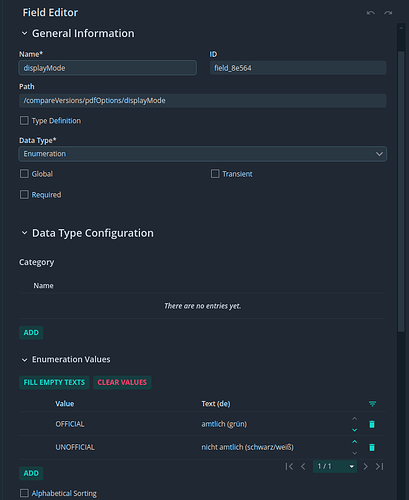
Task: Go to the last page of values
Action: (x=380, y=466)
